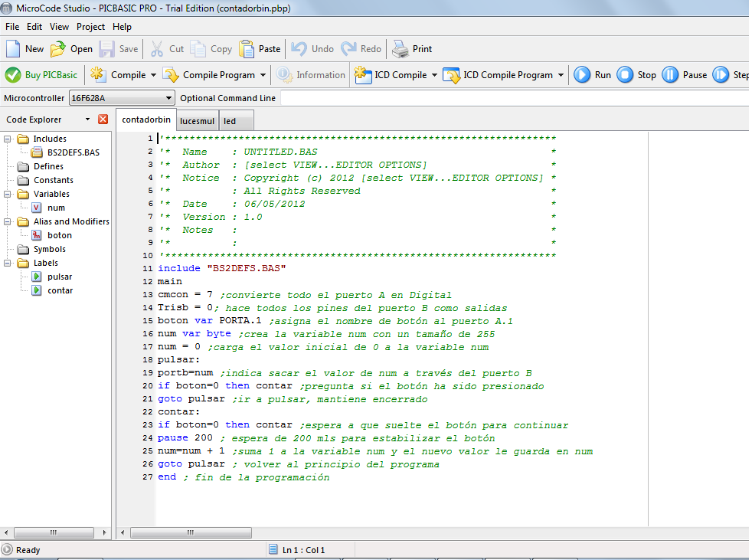The image size is (752, 560).
Task: Jump to the pulsar label
Action: pyautogui.click(x=60, y=277)
